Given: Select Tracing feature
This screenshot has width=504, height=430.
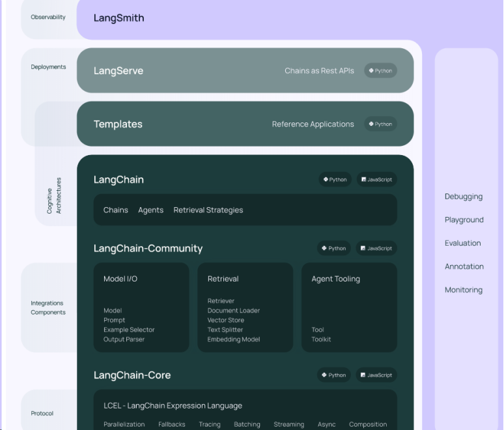Looking at the screenshot, I should click(210, 425).
